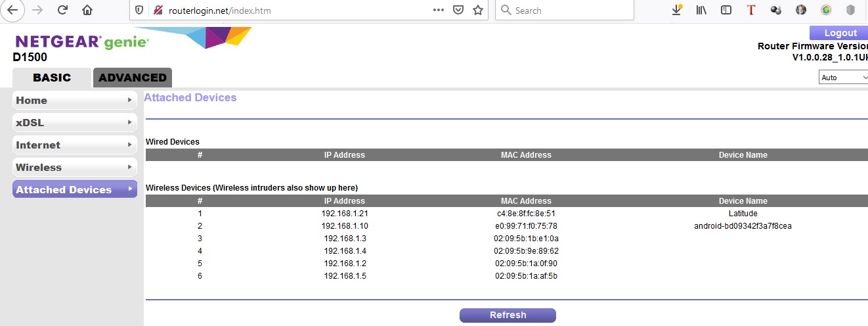Reload the page with the refresh icon
This screenshot has height=326, width=868.
coord(63,10)
